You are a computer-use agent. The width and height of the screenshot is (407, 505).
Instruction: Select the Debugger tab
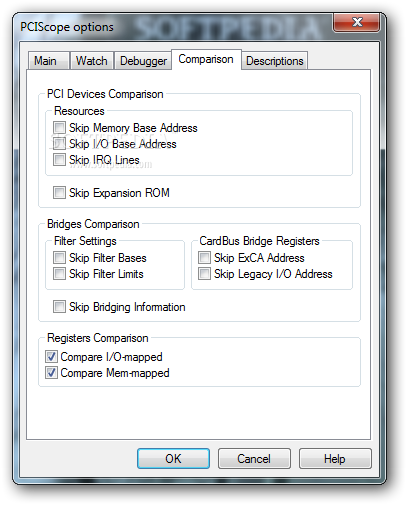143,61
